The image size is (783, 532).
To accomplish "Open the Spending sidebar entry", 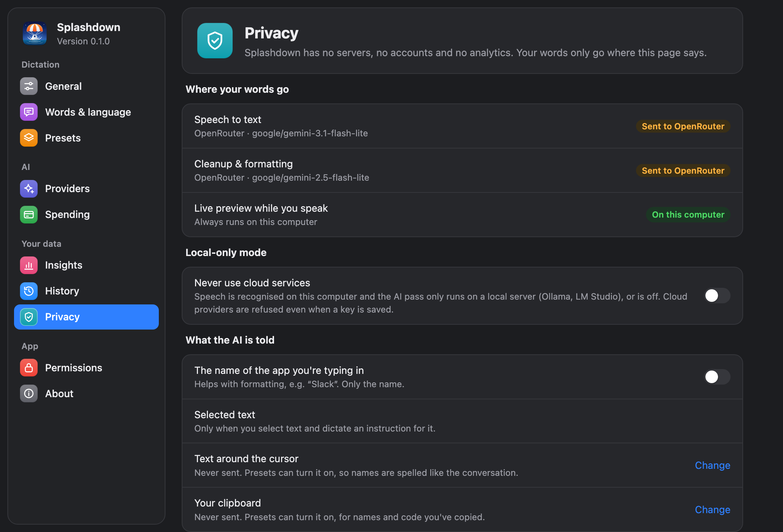I will pos(86,214).
